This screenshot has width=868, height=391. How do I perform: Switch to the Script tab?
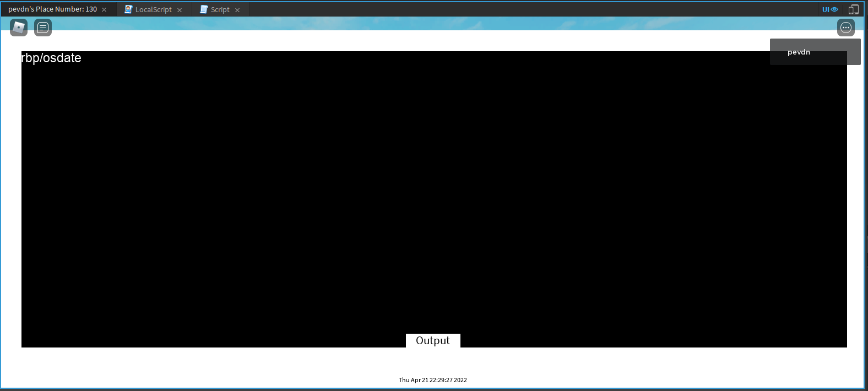(x=220, y=9)
